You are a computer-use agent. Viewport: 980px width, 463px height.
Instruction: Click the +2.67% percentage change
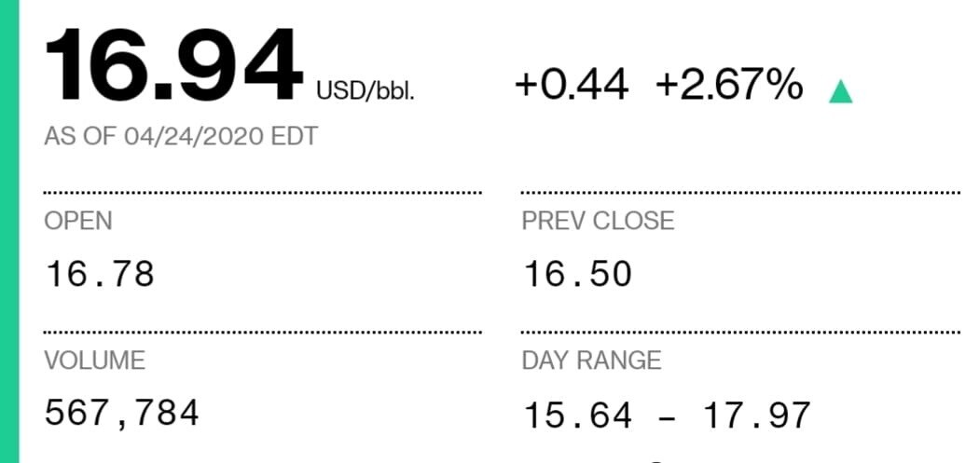click(x=728, y=86)
